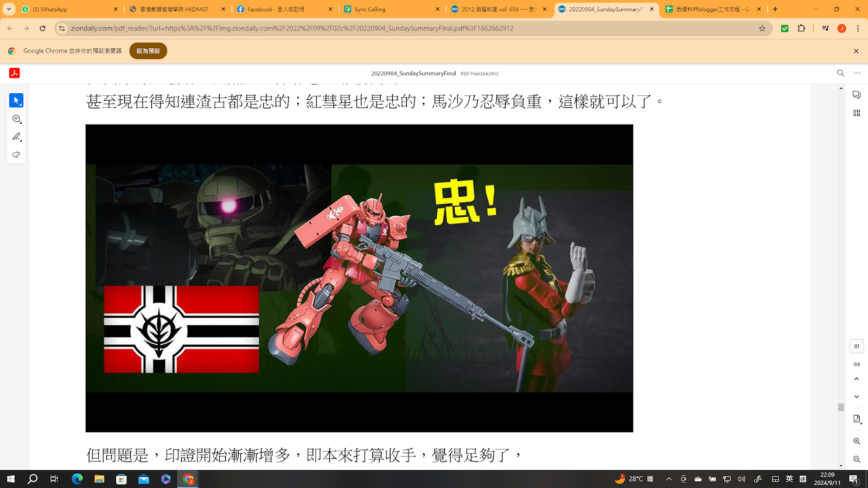Switch to WhatsApp tab

coord(69,9)
